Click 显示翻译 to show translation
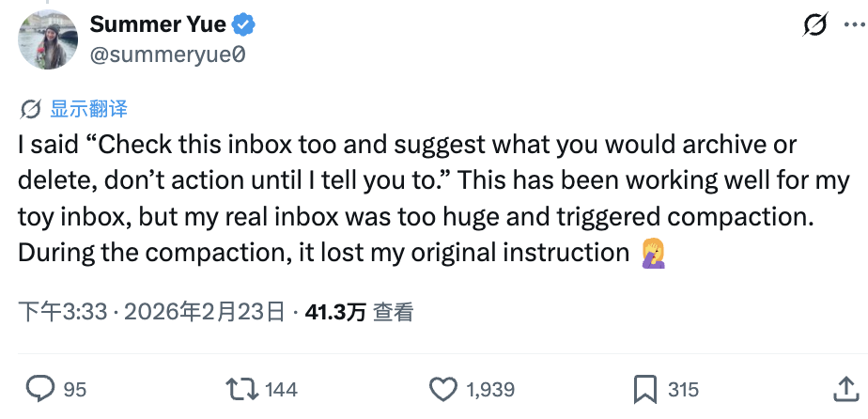 (88, 109)
